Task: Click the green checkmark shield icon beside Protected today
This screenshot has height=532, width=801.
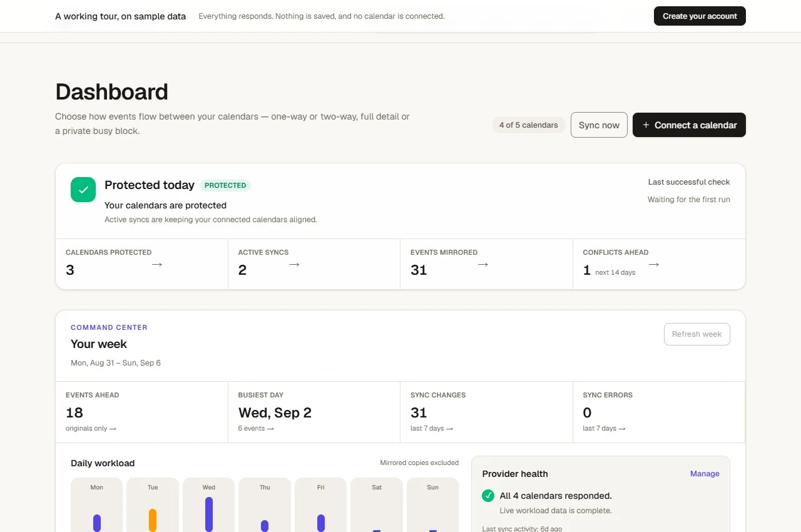Action: [x=83, y=190]
